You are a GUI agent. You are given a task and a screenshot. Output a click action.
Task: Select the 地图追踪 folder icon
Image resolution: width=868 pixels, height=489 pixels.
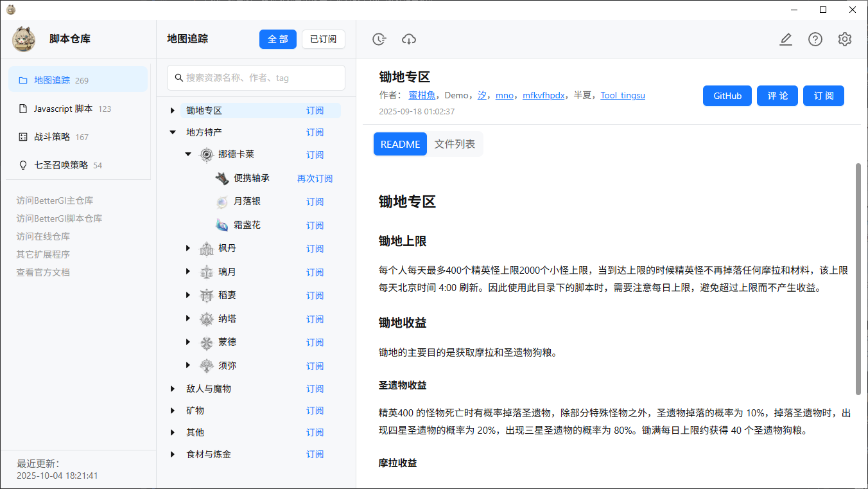pyautogui.click(x=22, y=79)
